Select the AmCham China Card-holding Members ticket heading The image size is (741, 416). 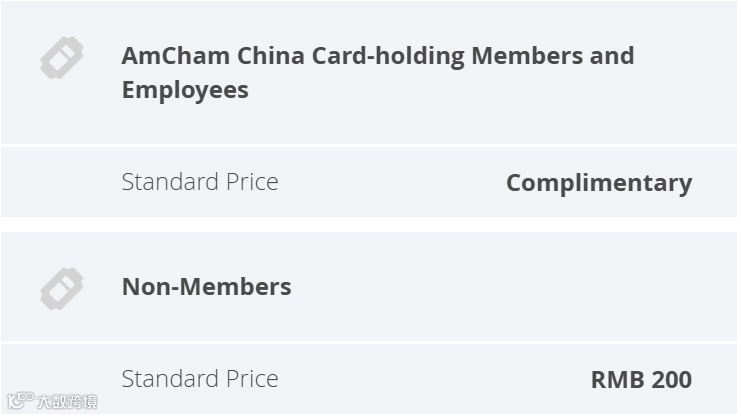pos(377,72)
